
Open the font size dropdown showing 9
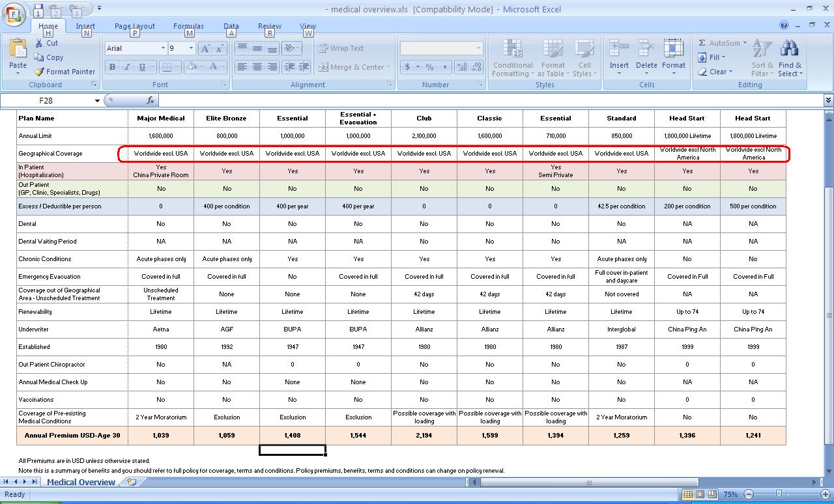coord(191,48)
